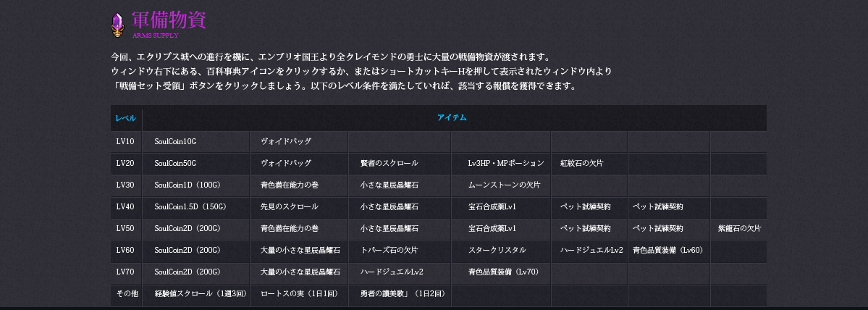Click the Lv3HP・MPポーション cell
The width and height of the screenshot is (868, 310).
pos(505,163)
